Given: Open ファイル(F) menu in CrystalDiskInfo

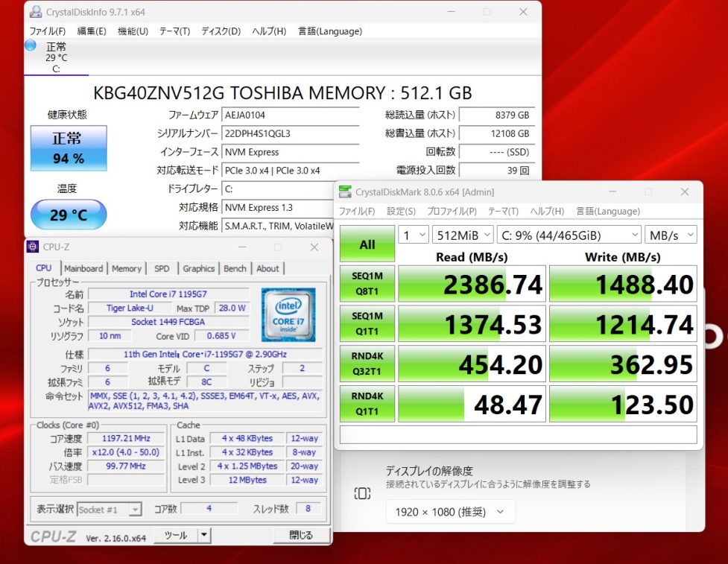Looking at the screenshot, I should coord(48,31).
